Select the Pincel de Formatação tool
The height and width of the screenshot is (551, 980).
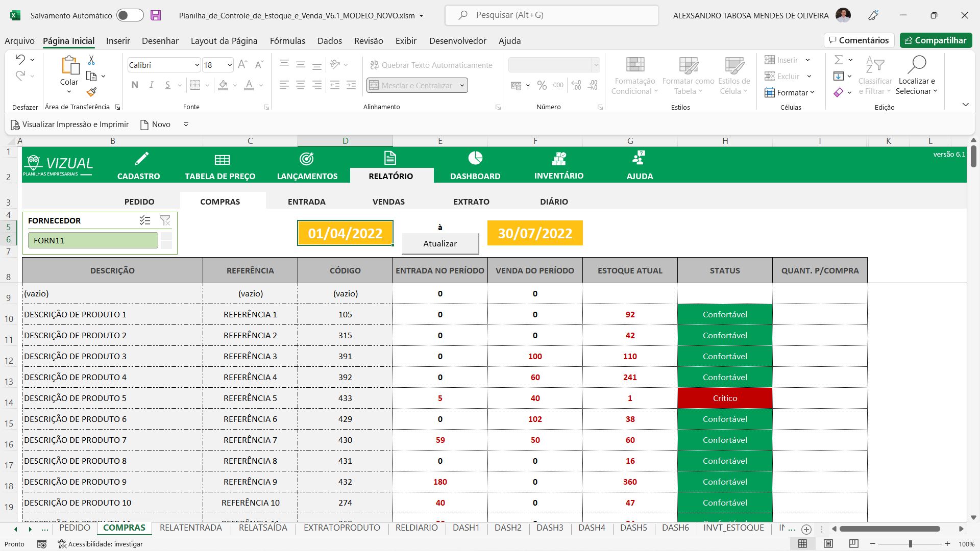tap(92, 92)
